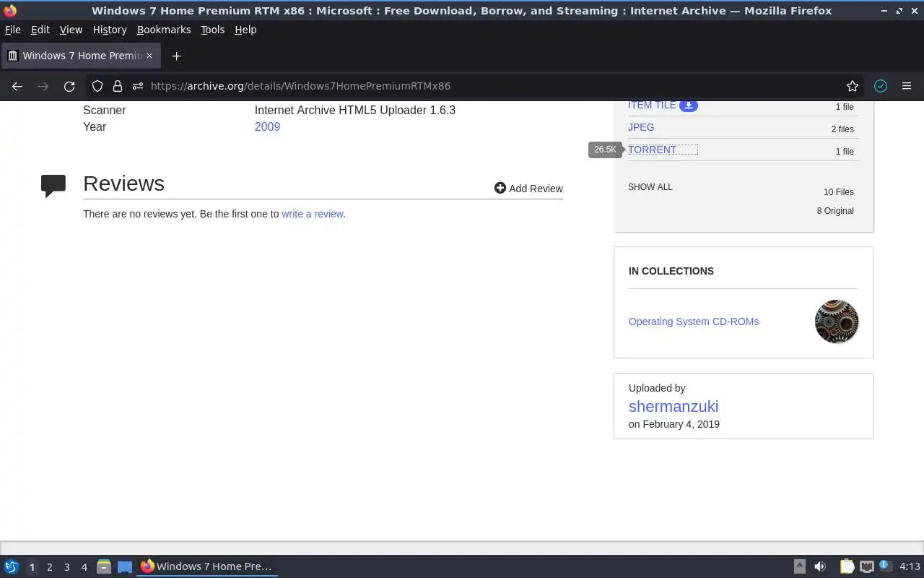
Task: Click the Reviews heading
Action: coord(123,184)
